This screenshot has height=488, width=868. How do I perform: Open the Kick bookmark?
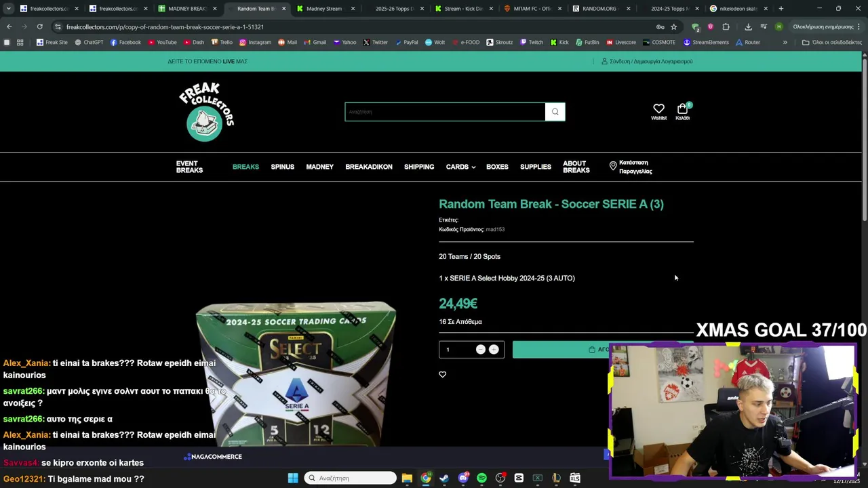tap(559, 42)
